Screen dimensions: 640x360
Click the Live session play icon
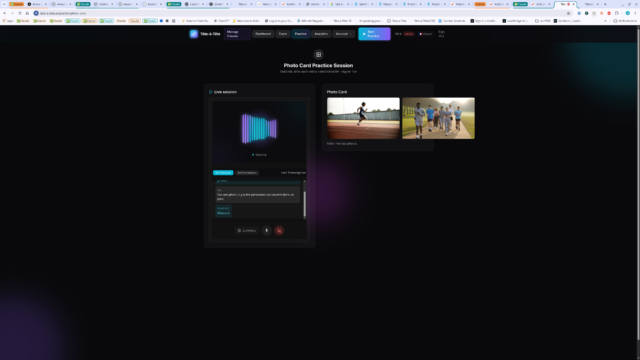[x=211, y=92]
